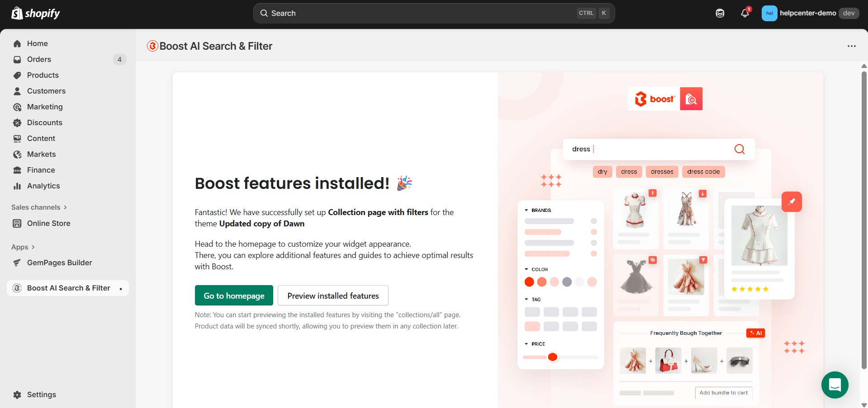Open the Finance section

point(40,170)
